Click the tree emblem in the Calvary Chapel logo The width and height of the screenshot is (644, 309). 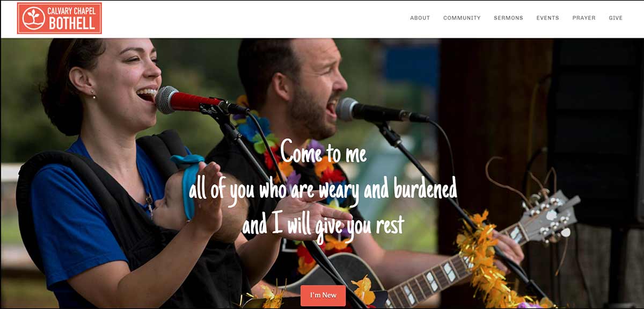click(x=34, y=18)
